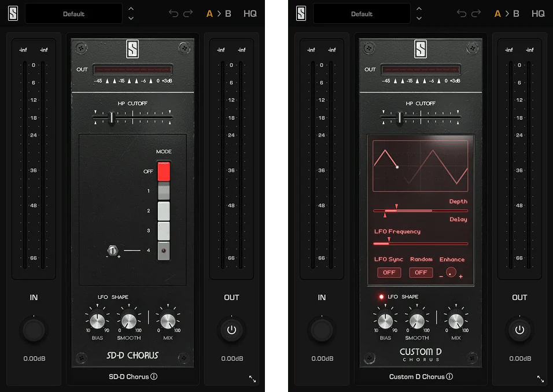The width and height of the screenshot is (553, 392).
Task: Click the resize arrow in the bottom-right corner
Action: (539, 379)
